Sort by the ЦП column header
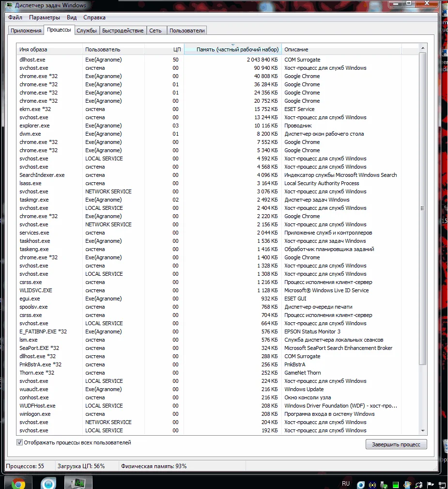 pos(164,49)
